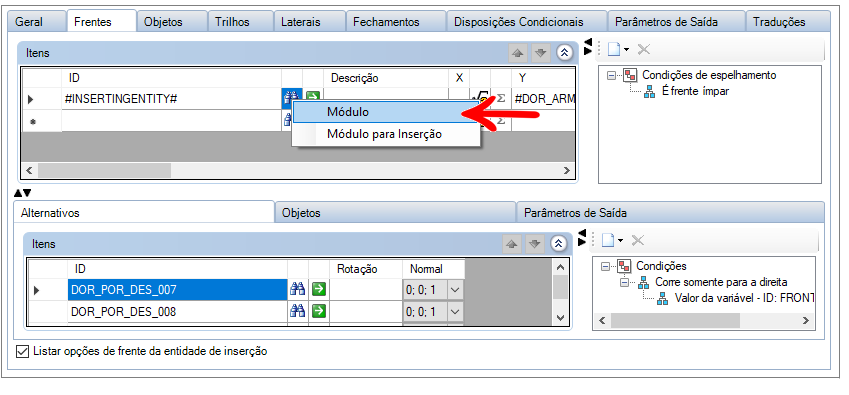The width and height of the screenshot is (849, 395).
Task: Select Valor da variável tree item
Action: coord(745,299)
